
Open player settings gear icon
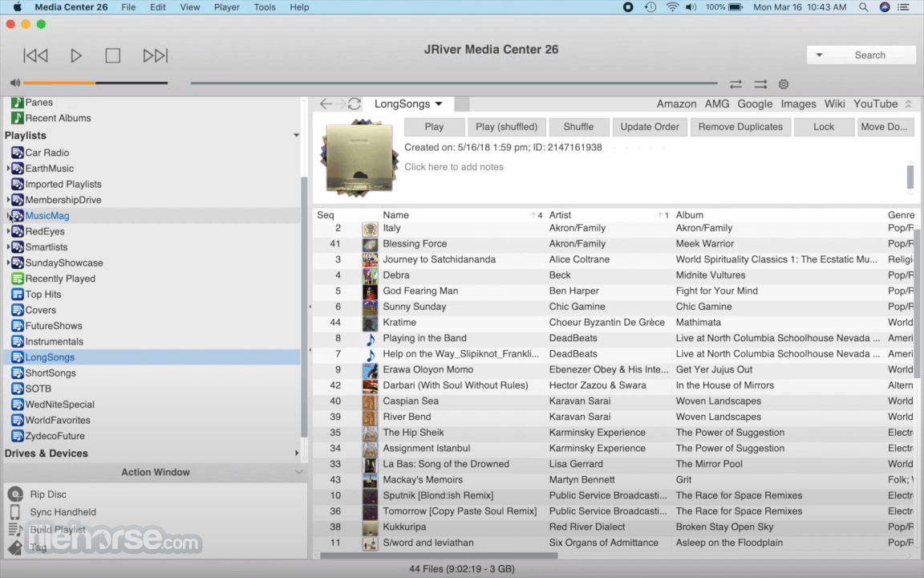783,84
